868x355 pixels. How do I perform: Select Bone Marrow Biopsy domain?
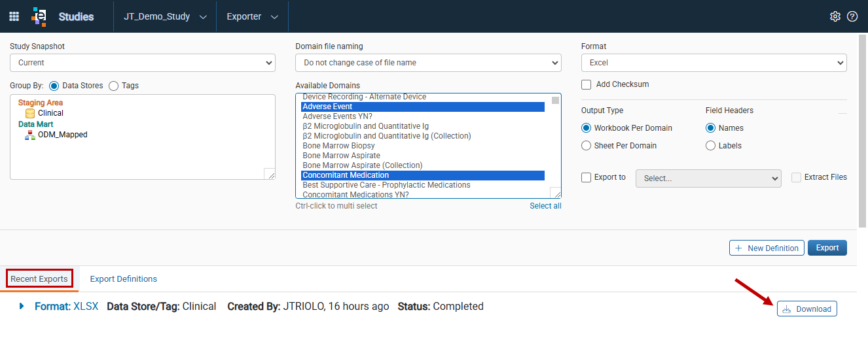click(x=423, y=146)
